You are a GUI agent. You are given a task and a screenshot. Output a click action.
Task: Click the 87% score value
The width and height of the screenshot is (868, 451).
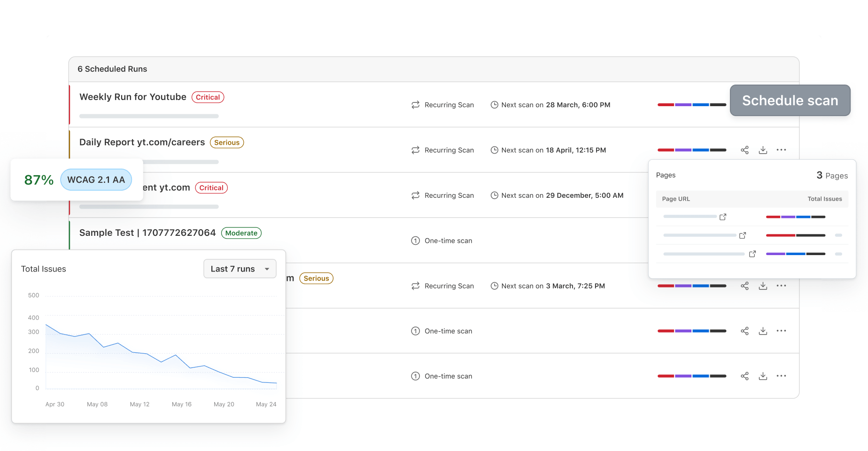tap(39, 180)
